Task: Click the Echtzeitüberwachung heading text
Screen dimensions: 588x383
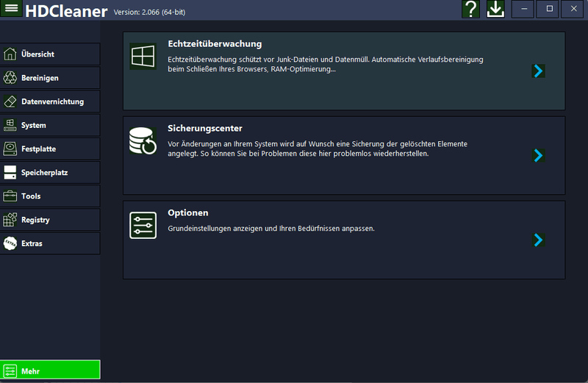Action: click(215, 44)
